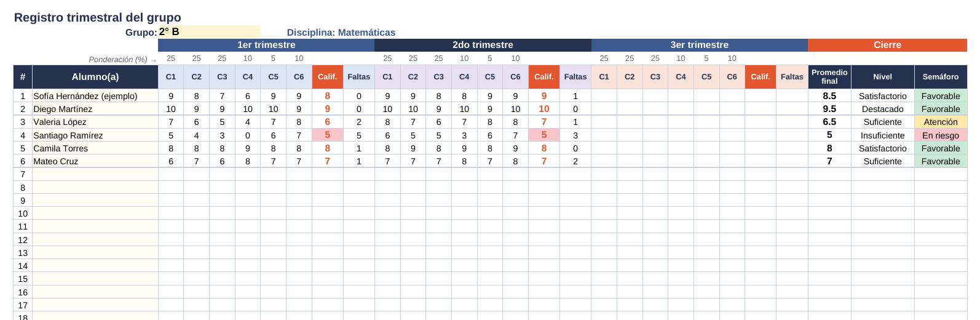Click the Nivel column header
The width and height of the screenshot is (980, 320).
(882, 77)
